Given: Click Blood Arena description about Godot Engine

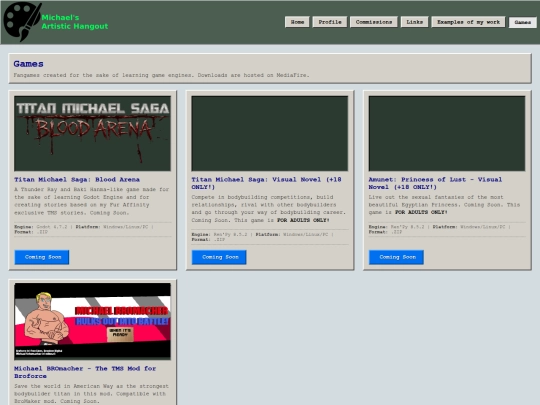Looking at the screenshot, I should (92, 201).
